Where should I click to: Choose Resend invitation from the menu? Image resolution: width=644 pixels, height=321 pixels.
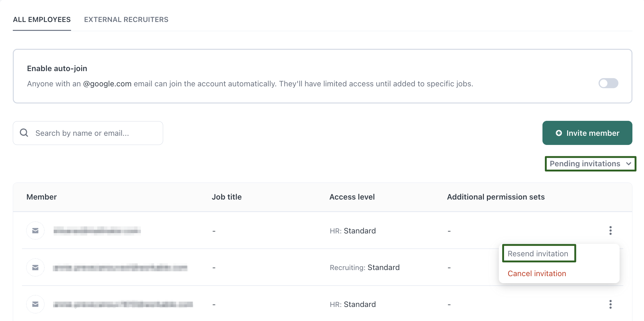point(538,254)
